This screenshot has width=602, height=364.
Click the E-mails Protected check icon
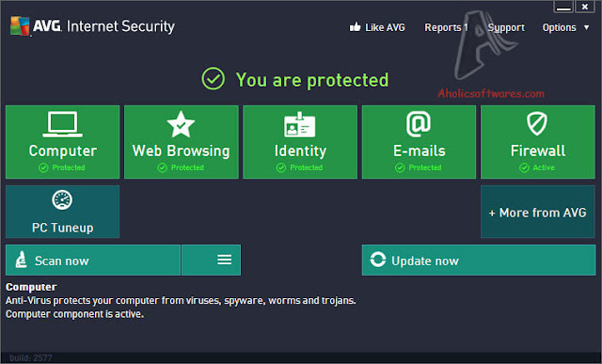400,167
